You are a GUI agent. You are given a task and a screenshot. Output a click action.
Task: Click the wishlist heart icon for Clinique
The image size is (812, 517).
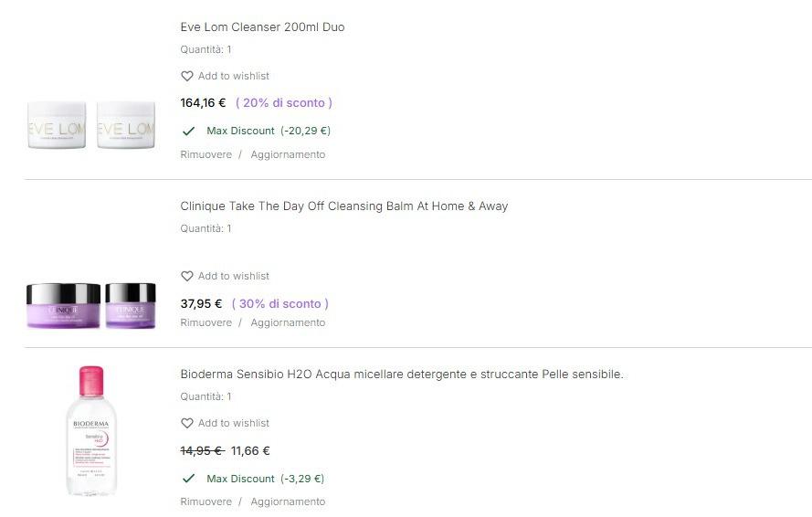(187, 276)
